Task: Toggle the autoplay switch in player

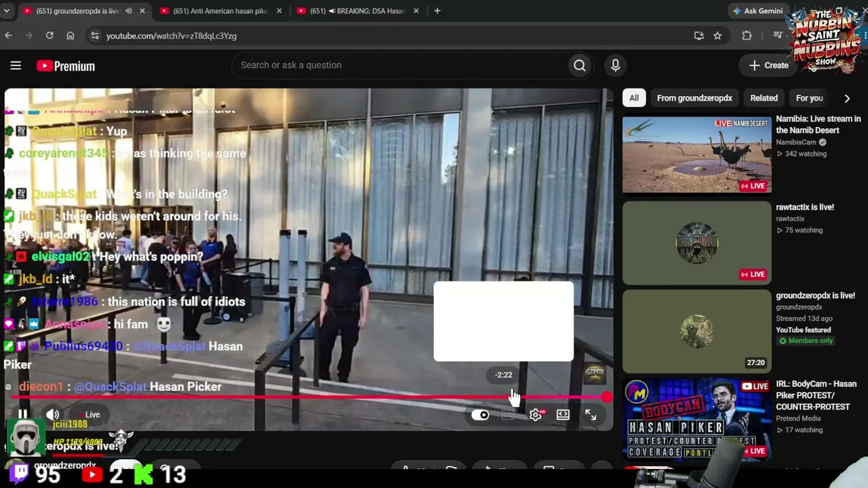Action: tap(480, 415)
